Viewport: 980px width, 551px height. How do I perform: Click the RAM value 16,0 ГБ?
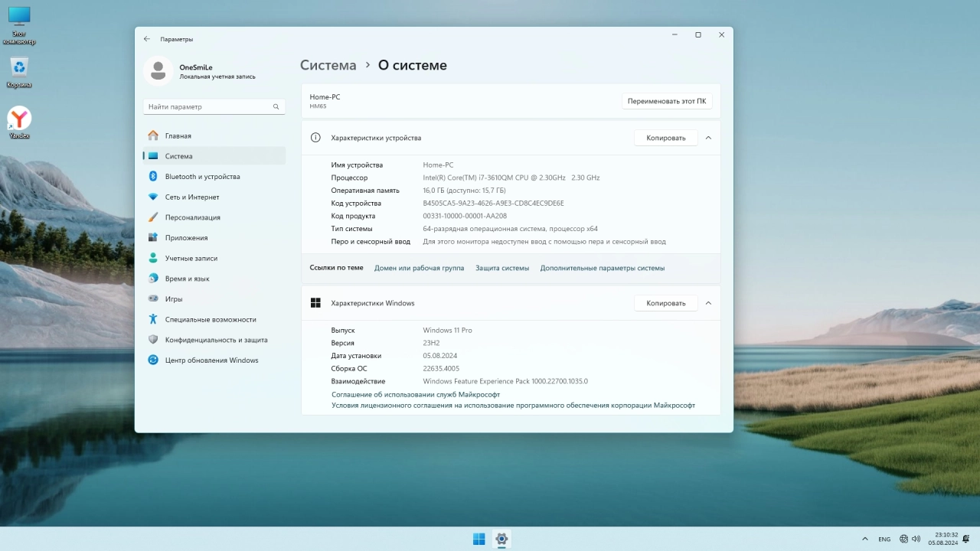point(464,191)
